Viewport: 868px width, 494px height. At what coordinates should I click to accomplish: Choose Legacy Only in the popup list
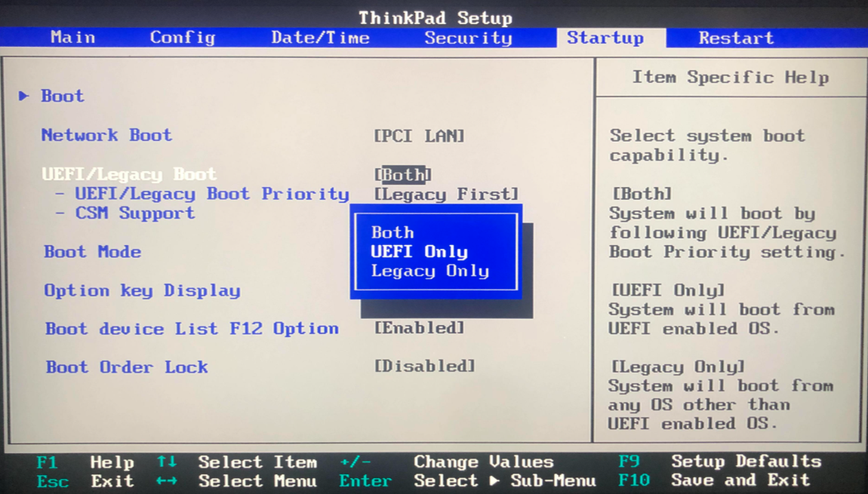click(430, 271)
